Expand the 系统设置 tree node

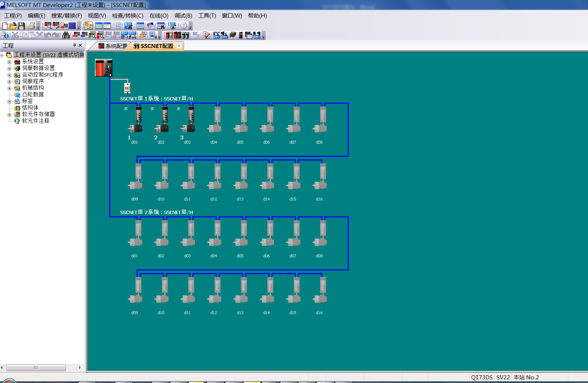[10, 62]
